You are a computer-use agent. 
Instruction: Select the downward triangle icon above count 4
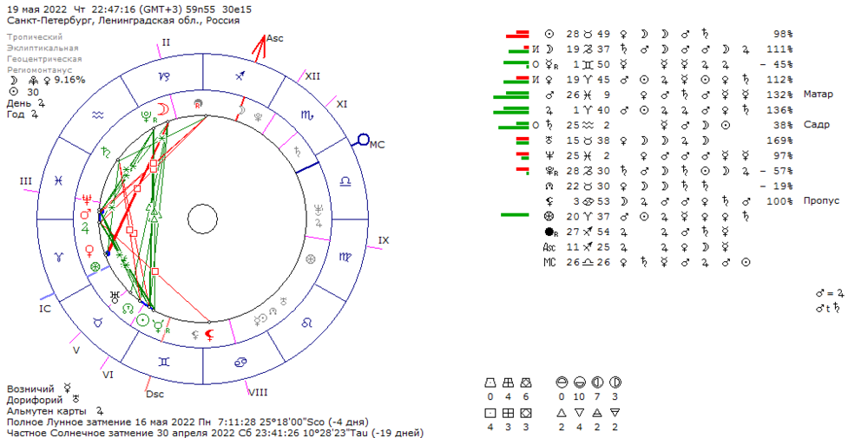click(579, 413)
